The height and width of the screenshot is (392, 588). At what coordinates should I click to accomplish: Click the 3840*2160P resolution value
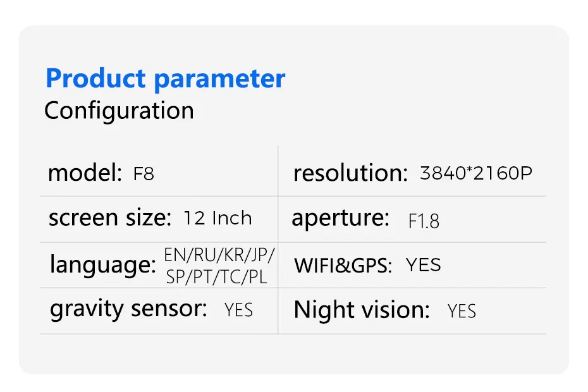point(476,173)
